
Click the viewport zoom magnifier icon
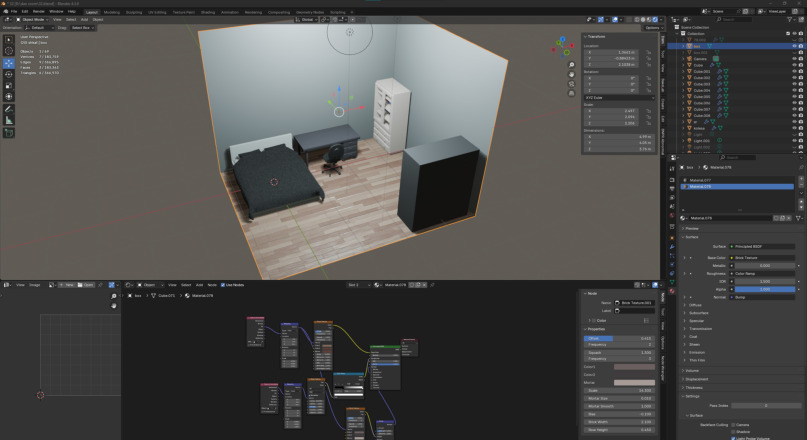(x=571, y=65)
